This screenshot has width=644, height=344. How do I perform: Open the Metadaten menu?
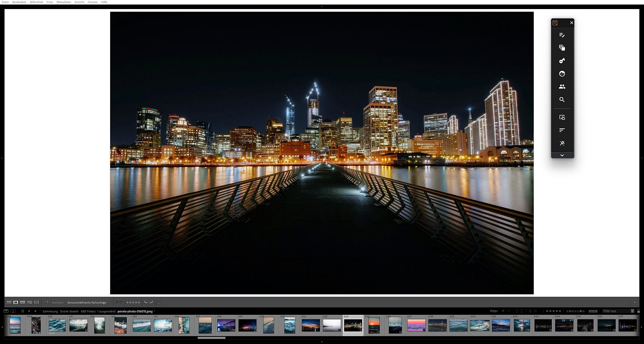click(63, 2)
